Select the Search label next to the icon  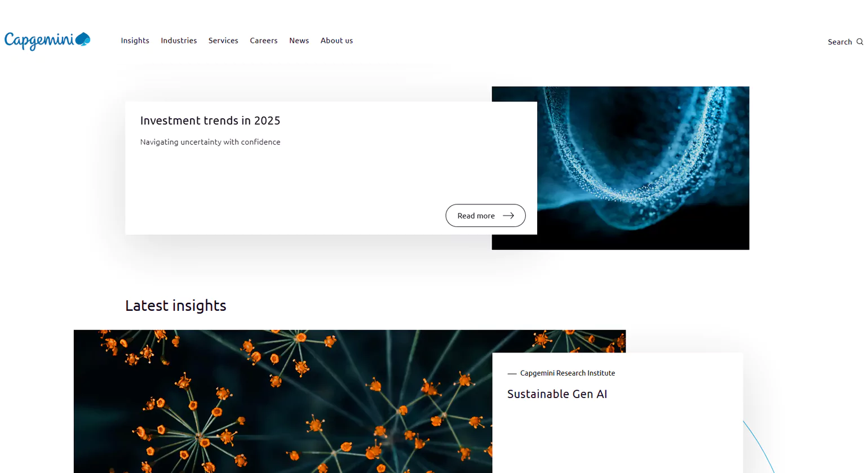coord(839,41)
